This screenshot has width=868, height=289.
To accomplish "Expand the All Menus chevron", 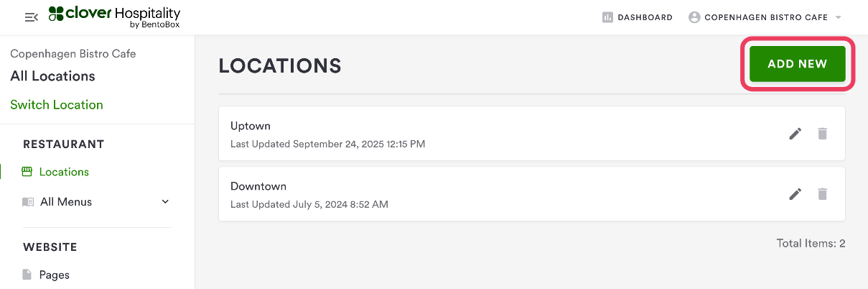I will [165, 202].
